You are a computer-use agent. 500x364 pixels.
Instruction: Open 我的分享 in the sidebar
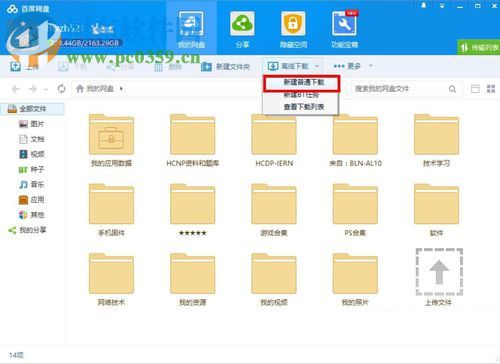pos(28,230)
